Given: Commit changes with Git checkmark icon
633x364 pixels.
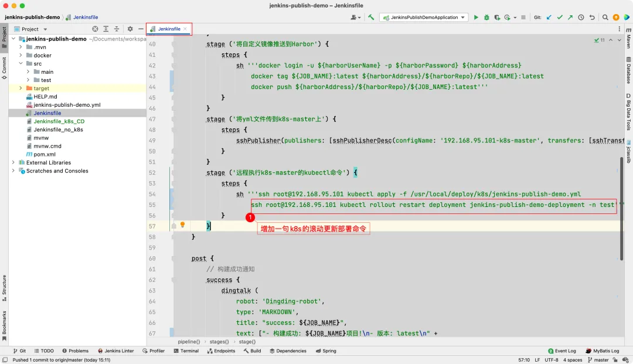Looking at the screenshot, I should click(560, 18).
